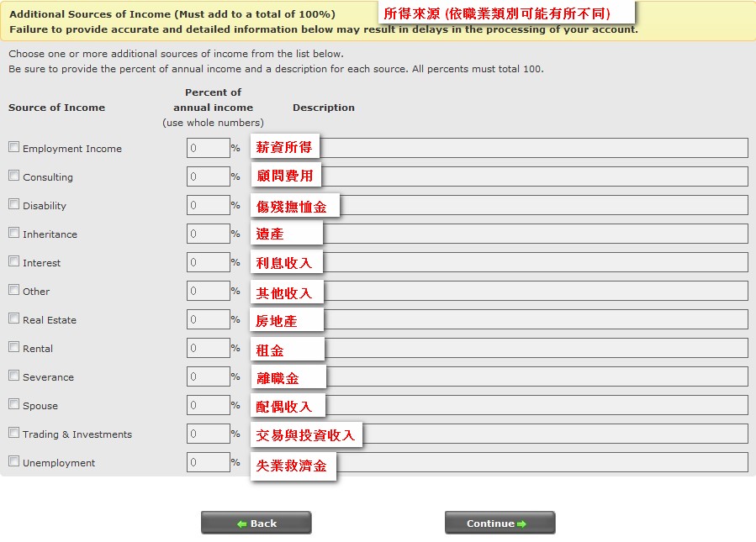Click the Employment Income percent field

[209, 148]
